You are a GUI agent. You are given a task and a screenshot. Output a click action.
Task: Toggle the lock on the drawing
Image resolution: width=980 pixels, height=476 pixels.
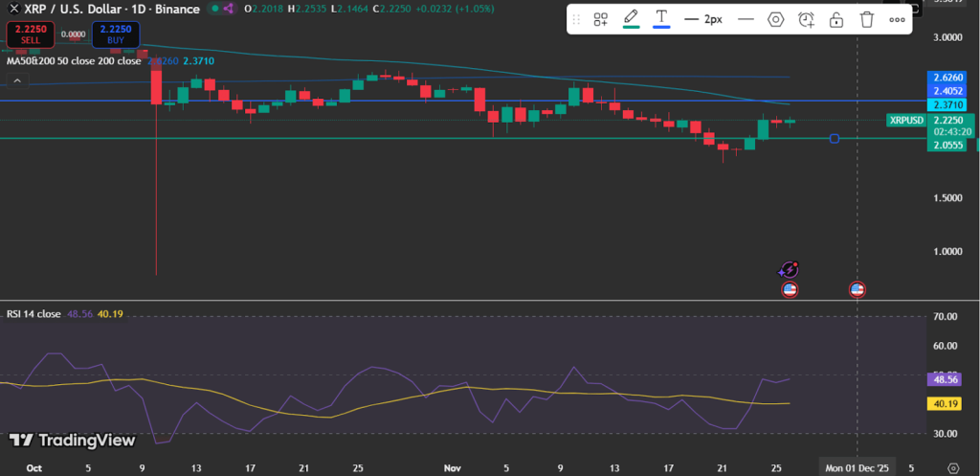pyautogui.click(x=836, y=19)
